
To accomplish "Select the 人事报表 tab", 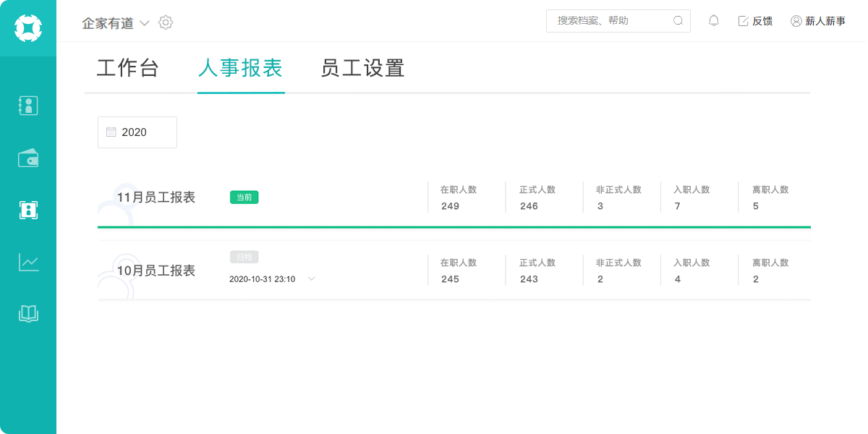I will [x=240, y=68].
